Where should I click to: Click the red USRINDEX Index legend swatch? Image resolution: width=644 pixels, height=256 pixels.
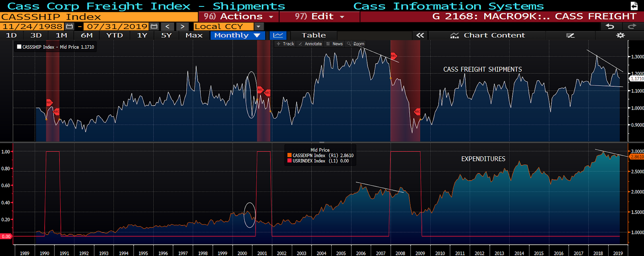pos(289,161)
